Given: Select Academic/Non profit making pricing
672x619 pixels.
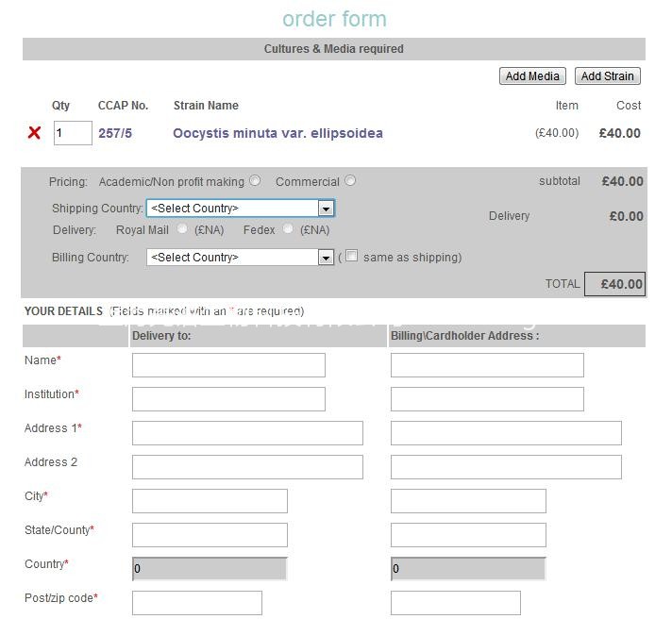Looking at the screenshot, I should (255, 181).
